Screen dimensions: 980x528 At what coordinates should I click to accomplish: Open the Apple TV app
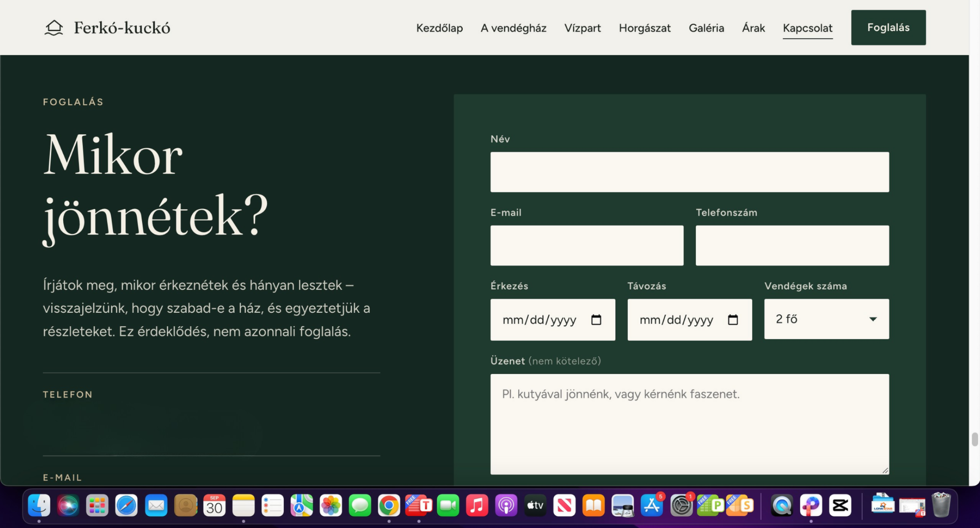535,505
